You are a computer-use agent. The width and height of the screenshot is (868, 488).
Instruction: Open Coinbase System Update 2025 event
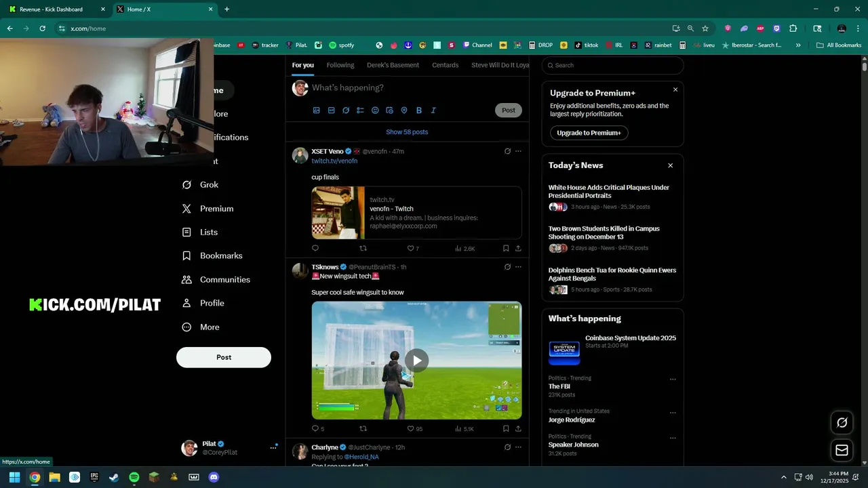(x=612, y=349)
